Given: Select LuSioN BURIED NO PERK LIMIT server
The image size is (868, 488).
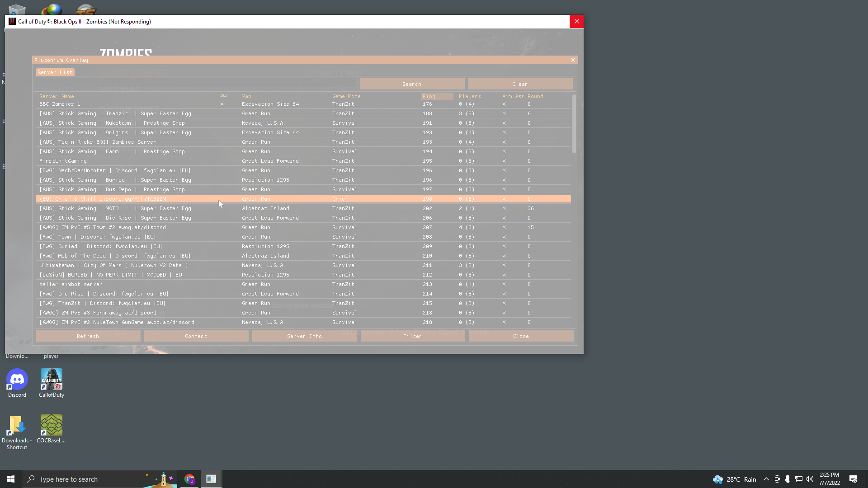Looking at the screenshot, I should click(303, 275).
